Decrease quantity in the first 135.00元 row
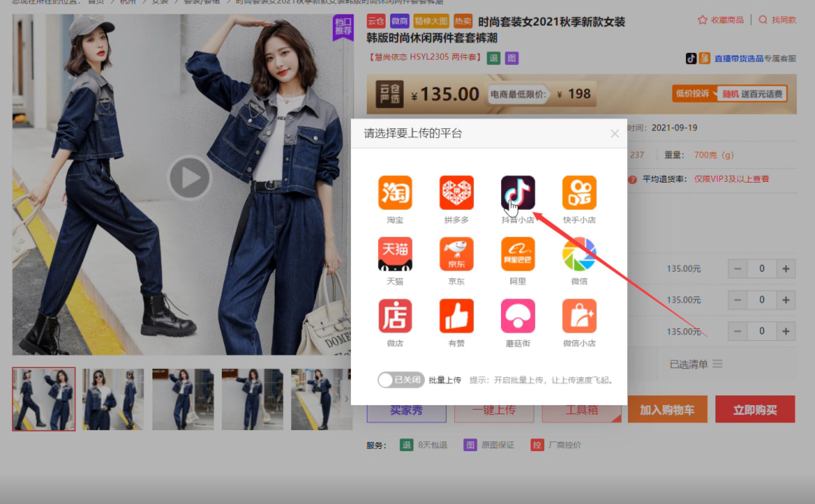 [738, 269]
